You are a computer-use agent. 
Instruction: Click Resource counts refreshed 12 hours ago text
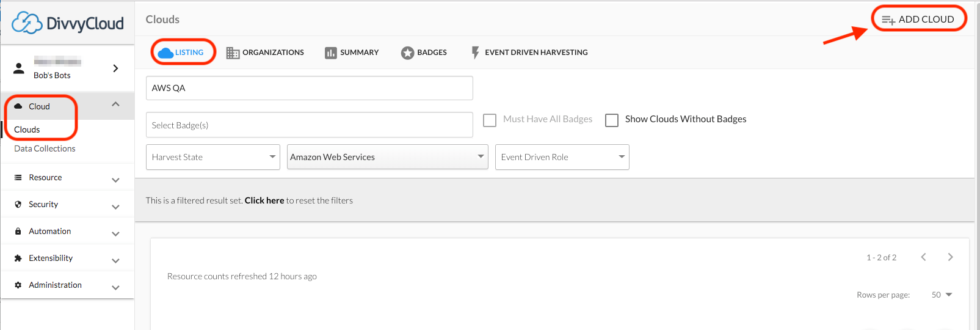point(242,276)
